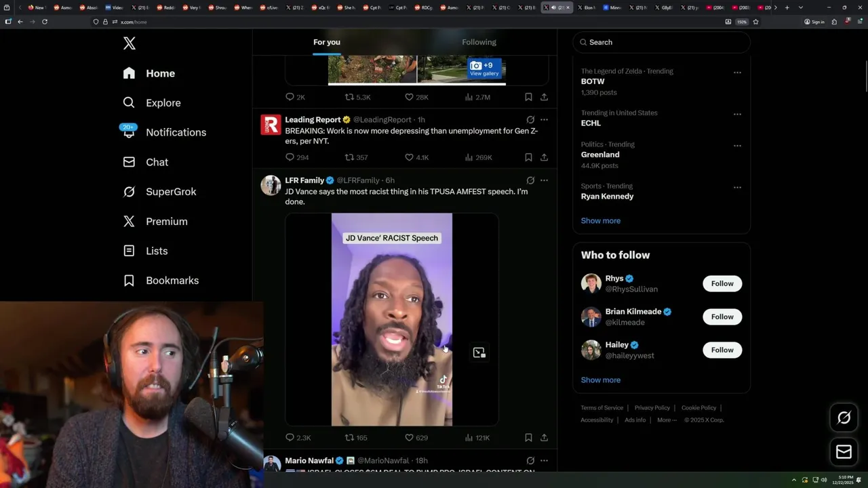The height and width of the screenshot is (488, 868).
Task: View LFR Family post analytics 121K
Action: tap(477, 438)
